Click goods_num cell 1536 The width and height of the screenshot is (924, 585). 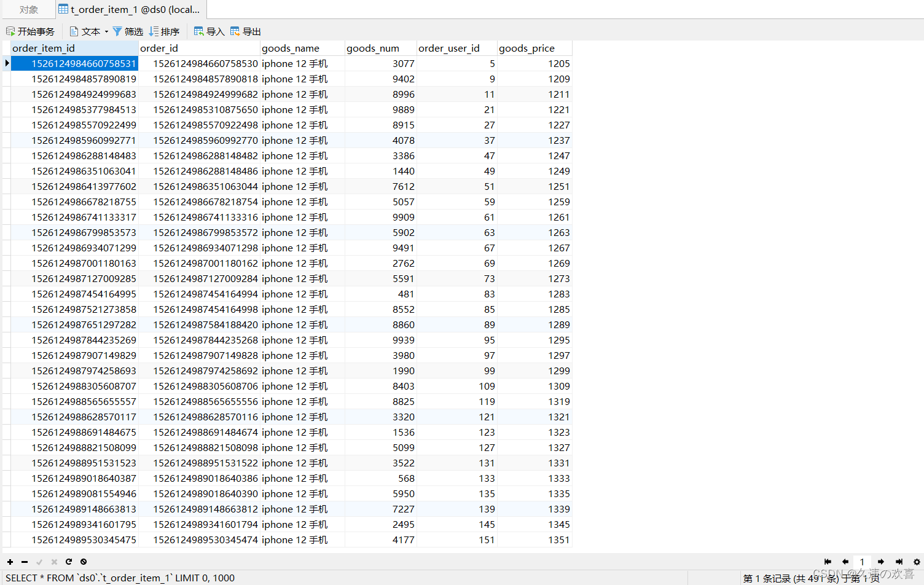(x=381, y=432)
